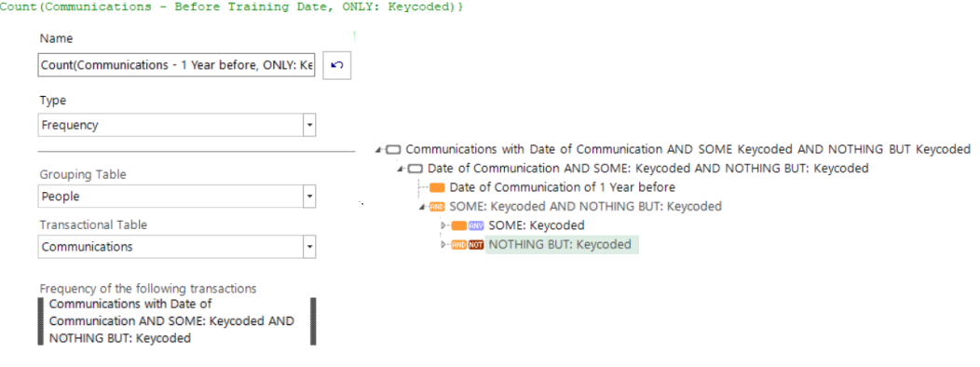Click the rectangle icon on root Communications node

pos(393,150)
